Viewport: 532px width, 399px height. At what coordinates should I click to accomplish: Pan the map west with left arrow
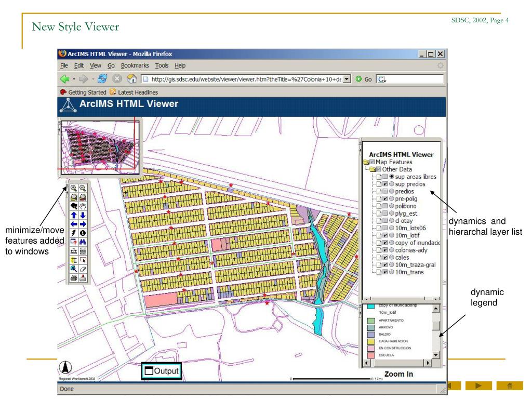pyautogui.click(x=74, y=224)
